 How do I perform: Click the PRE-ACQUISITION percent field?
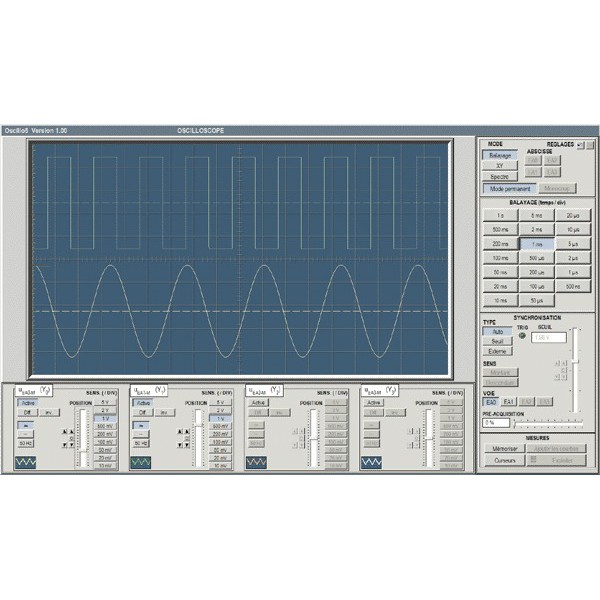[x=496, y=423]
